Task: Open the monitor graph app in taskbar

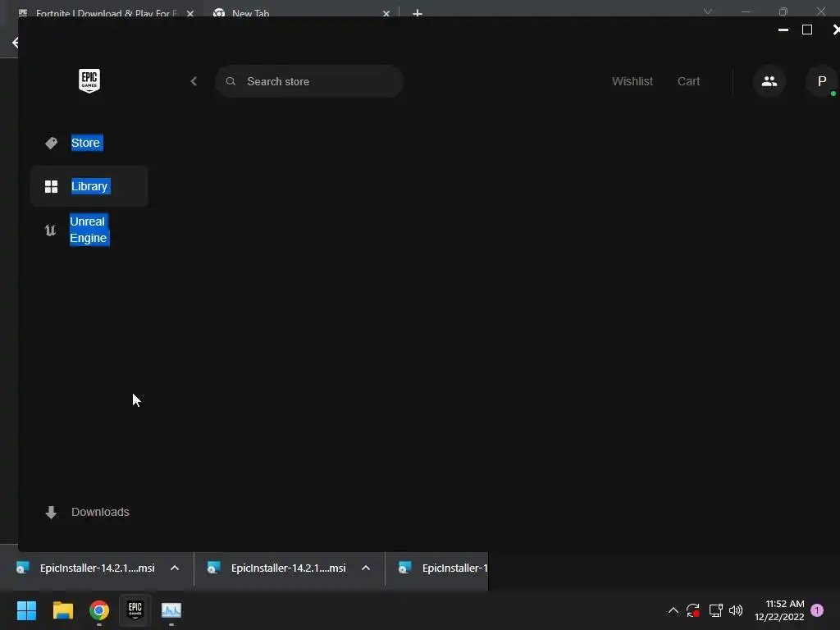Action: 171,610
